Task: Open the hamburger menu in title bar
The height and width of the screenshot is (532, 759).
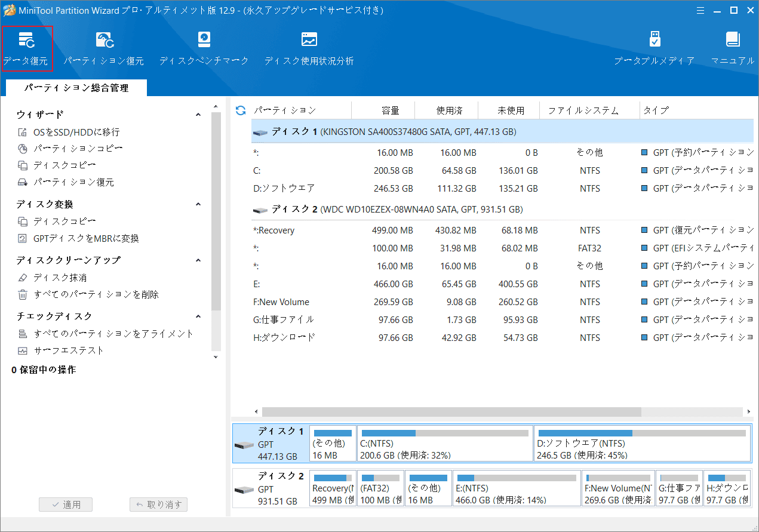Action: tap(700, 10)
